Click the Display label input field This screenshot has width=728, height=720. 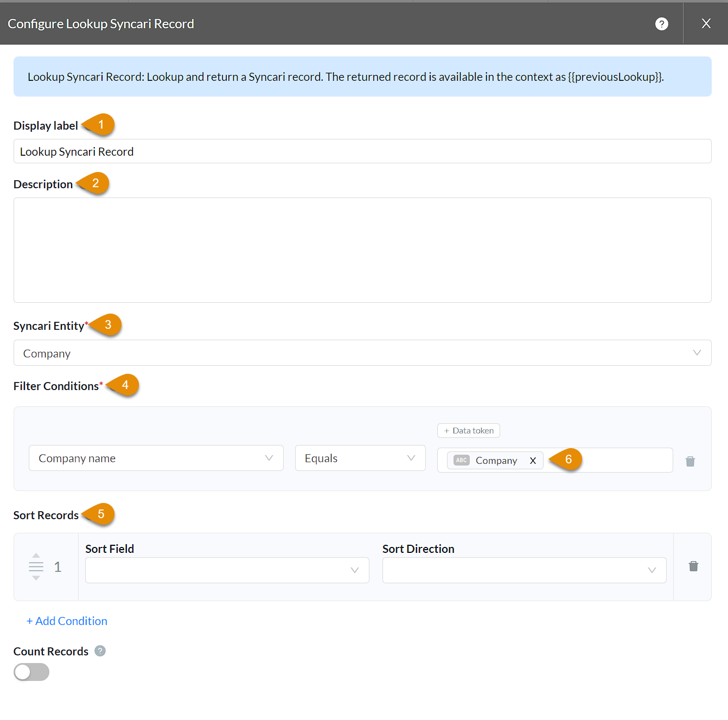tap(362, 151)
